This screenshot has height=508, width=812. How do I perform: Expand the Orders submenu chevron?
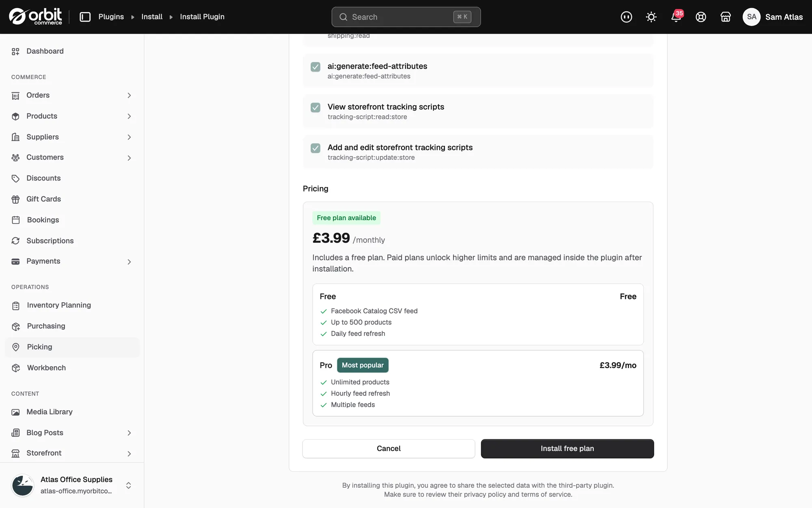click(x=129, y=96)
